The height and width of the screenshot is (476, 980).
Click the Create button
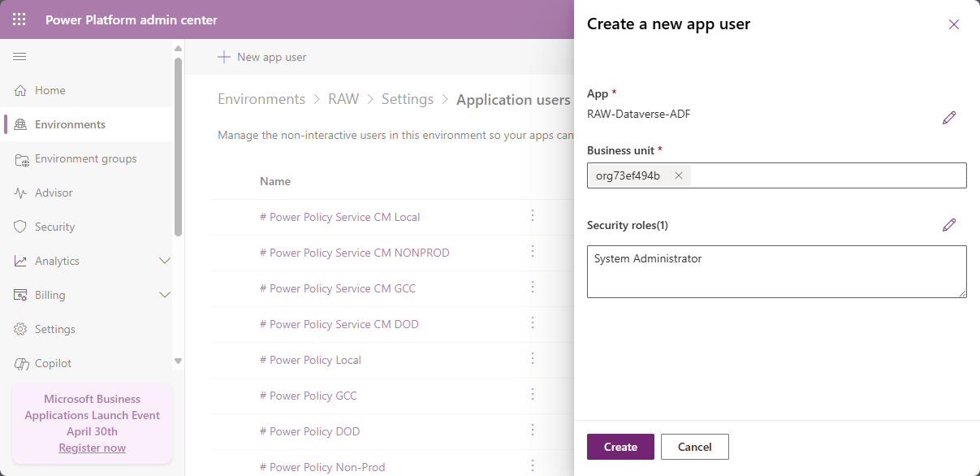coord(620,447)
